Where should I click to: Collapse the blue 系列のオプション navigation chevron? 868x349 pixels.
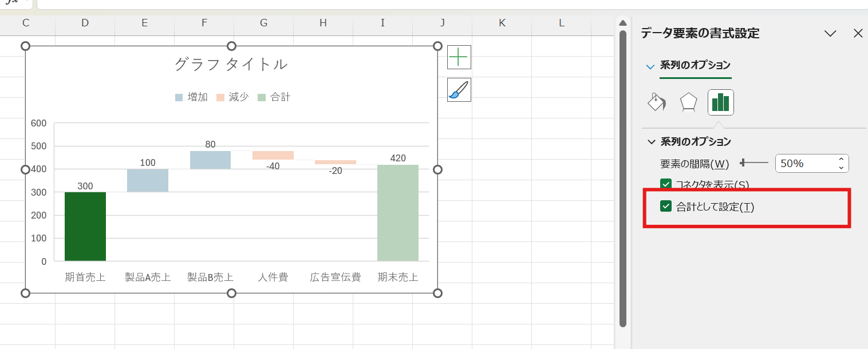(x=650, y=66)
